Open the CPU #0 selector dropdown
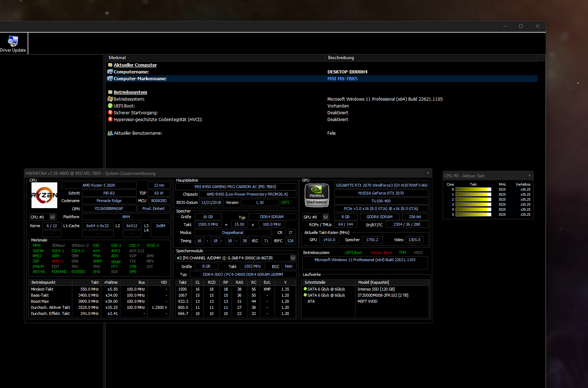 52,217
